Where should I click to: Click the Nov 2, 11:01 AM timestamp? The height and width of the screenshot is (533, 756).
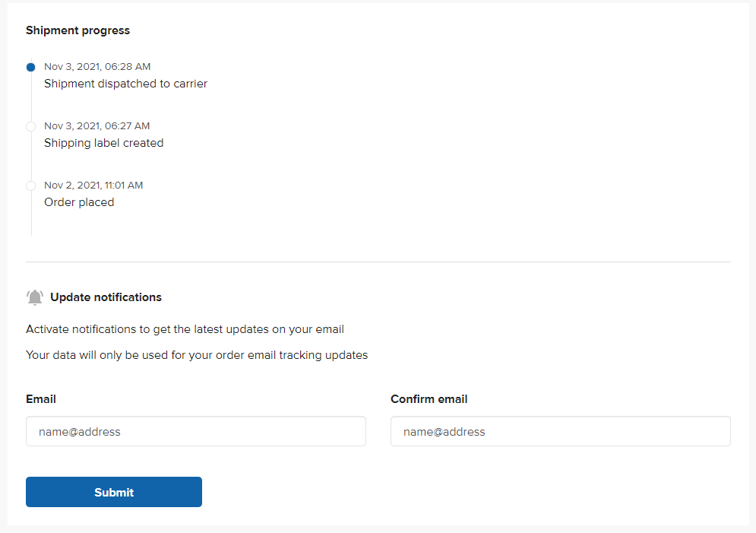pyautogui.click(x=93, y=185)
